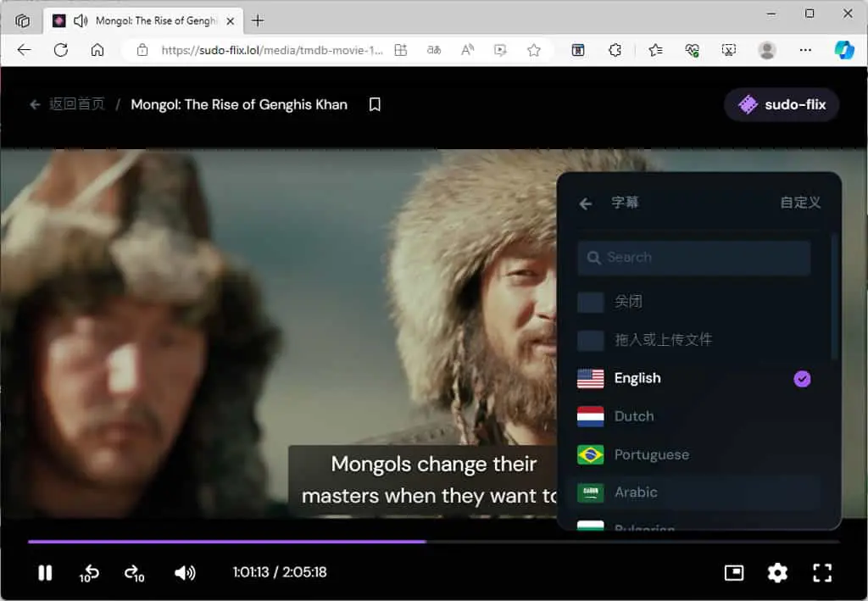Click the sudo-flix logo button

[x=782, y=104]
